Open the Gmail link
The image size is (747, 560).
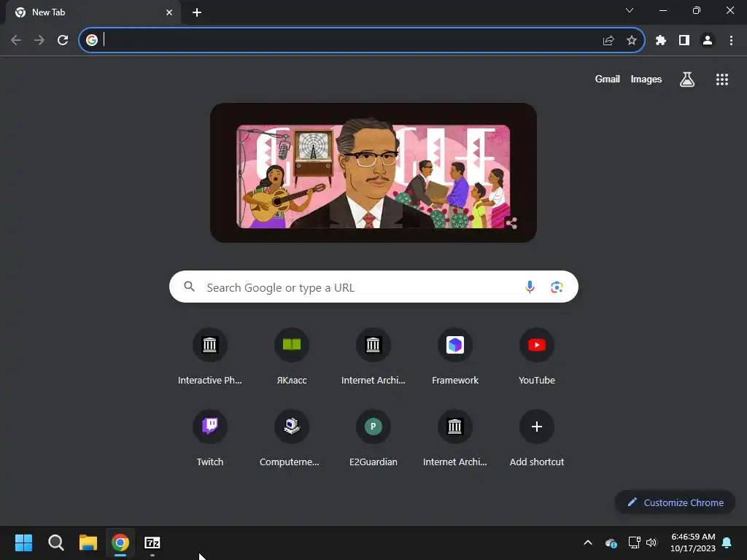click(608, 79)
